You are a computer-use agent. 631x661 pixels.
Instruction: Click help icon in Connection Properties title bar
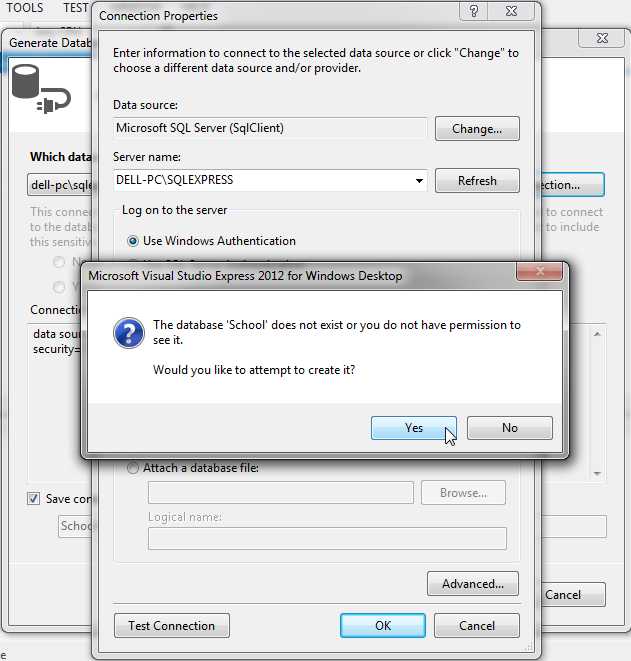click(473, 11)
